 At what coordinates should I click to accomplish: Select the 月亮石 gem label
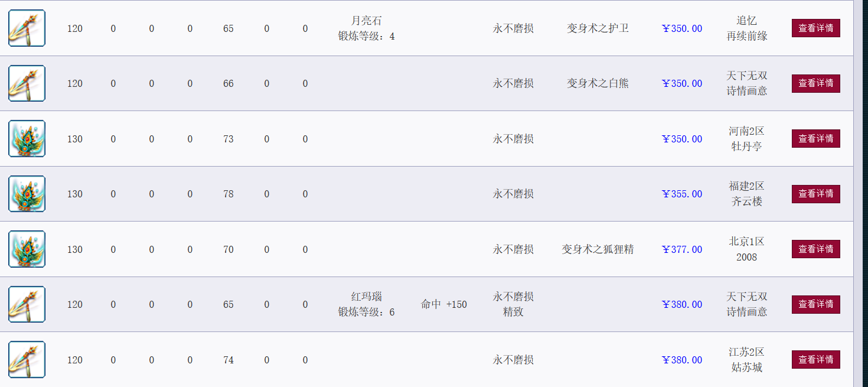coord(367,21)
